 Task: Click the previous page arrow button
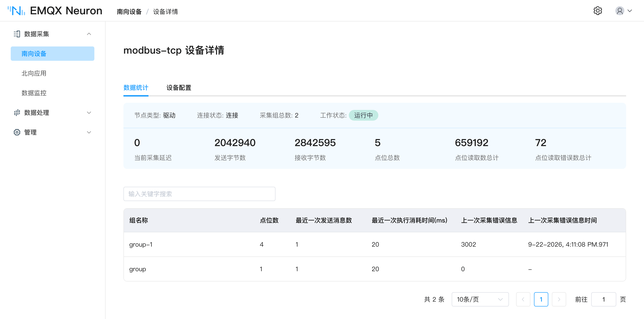click(523, 299)
